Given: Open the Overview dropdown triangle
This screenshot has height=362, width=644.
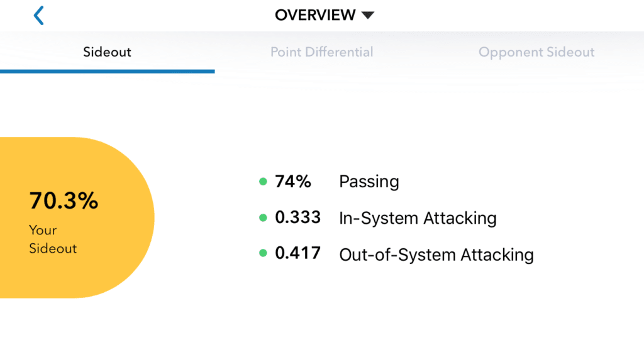Looking at the screenshot, I should click(x=367, y=16).
